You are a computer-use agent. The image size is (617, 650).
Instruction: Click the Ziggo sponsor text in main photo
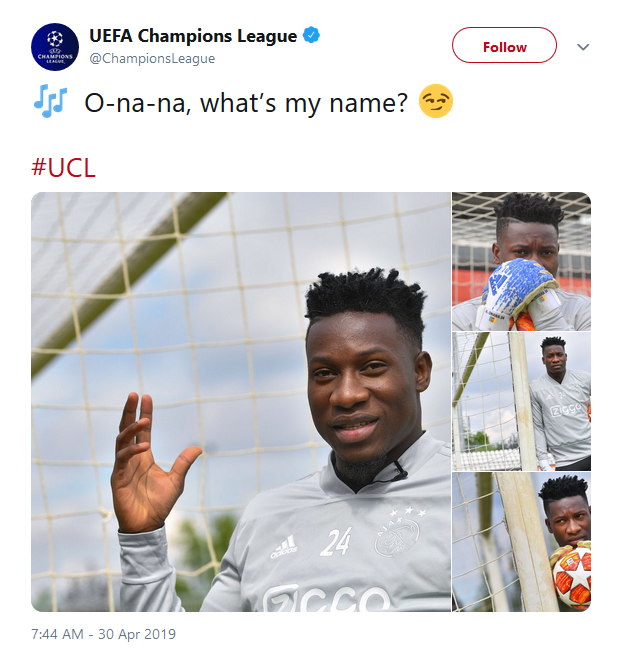point(328,598)
